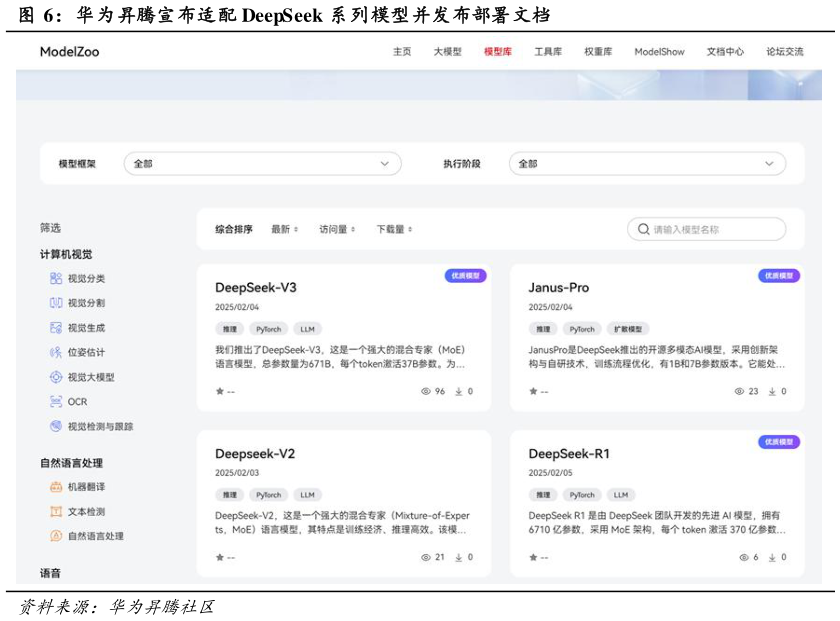Select the 文本检测 category

pos(58,510)
